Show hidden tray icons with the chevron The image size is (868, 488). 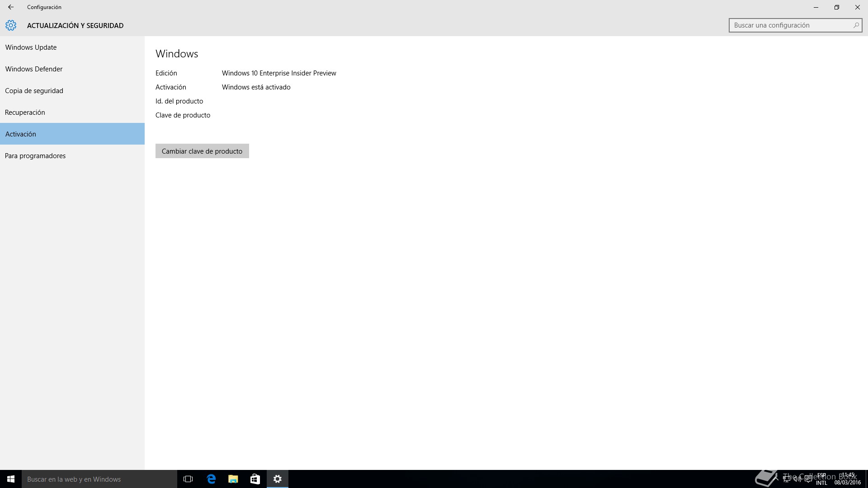point(776,479)
